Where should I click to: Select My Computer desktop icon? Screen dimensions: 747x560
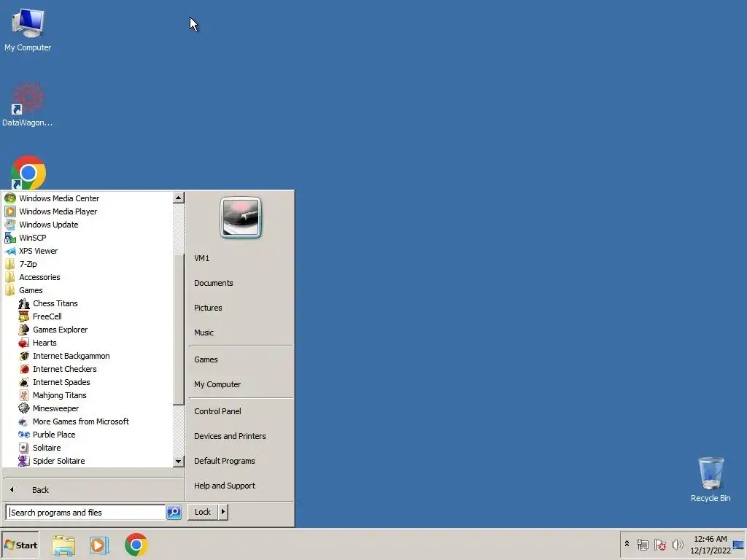coord(28,29)
